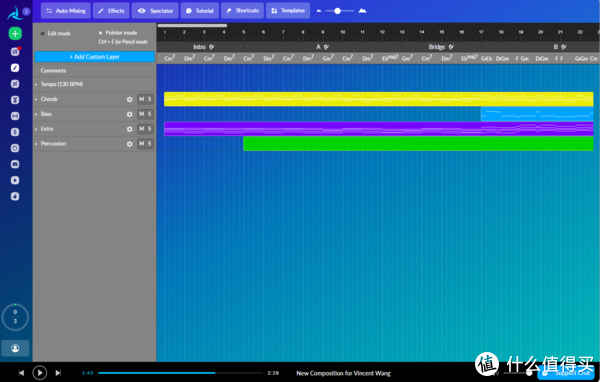Screen dimensions: 600x382
Task: Edit the Intro section marker
Action: point(212,47)
